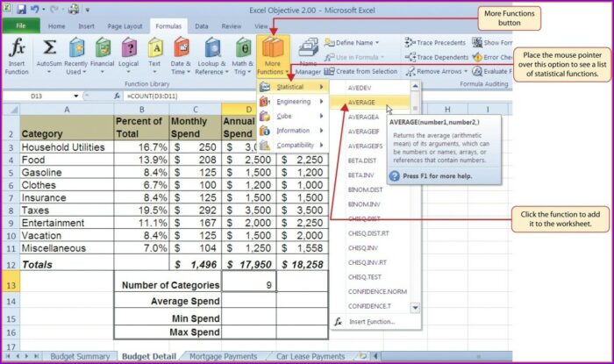Screen dimensions: 614x364
Task: Open the Name Manager icon
Action: pyautogui.click(x=308, y=47)
